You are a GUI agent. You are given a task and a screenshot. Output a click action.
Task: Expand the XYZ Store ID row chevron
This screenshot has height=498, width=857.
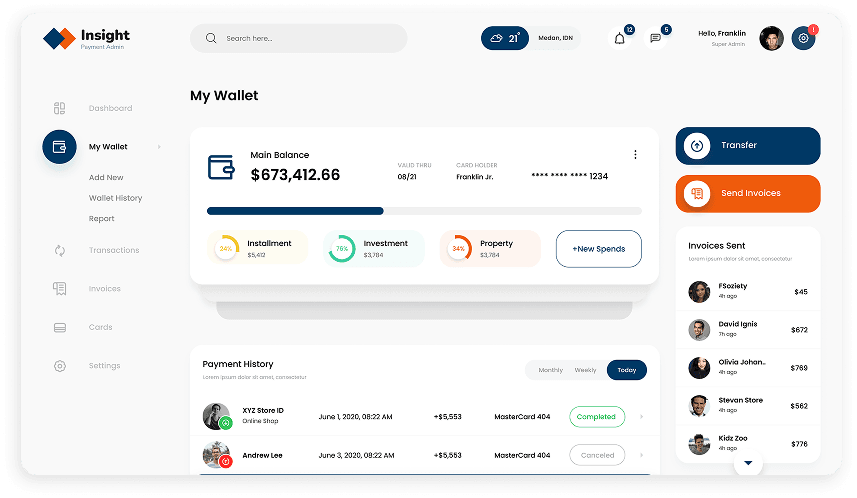pyautogui.click(x=641, y=417)
